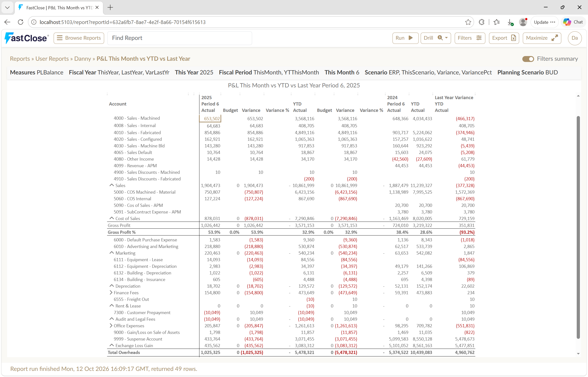Collapse the Marketing group
The height and width of the screenshot is (377, 588).
pyautogui.click(x=112, y=253)
